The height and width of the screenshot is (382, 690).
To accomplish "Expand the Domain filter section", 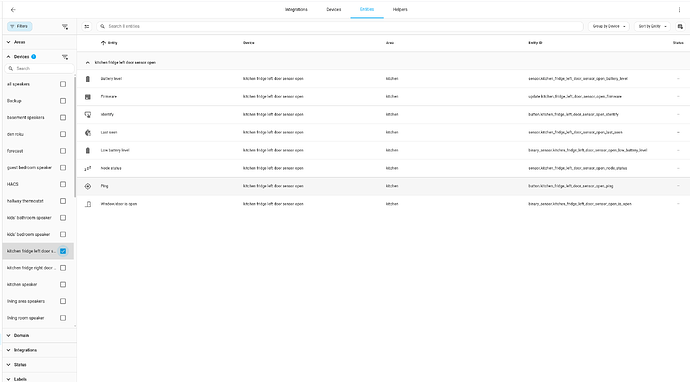I will 38,335.
